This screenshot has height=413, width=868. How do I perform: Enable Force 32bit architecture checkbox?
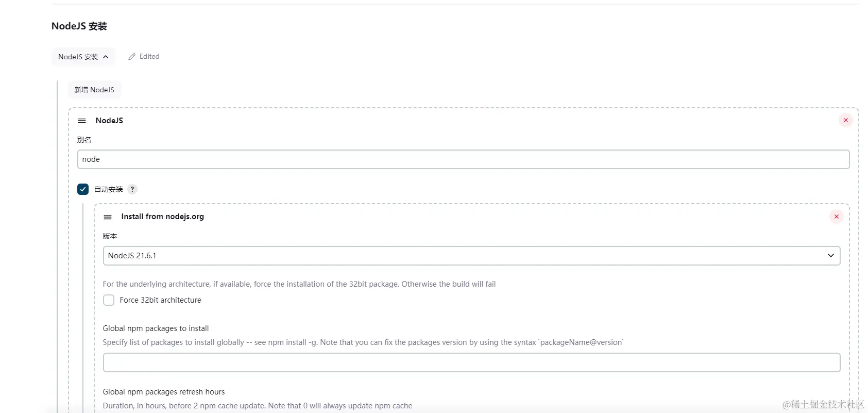(109, 300)
